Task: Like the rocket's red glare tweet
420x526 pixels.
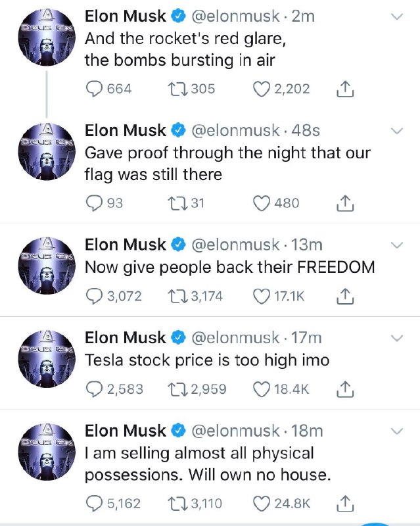Action: click(x=262, y=88)
